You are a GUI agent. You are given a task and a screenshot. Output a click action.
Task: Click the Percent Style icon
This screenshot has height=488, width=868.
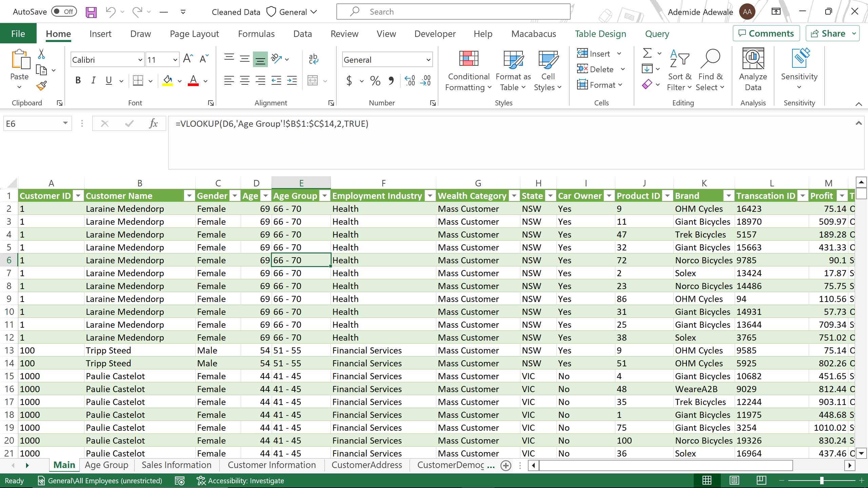(x=375, y=81)
